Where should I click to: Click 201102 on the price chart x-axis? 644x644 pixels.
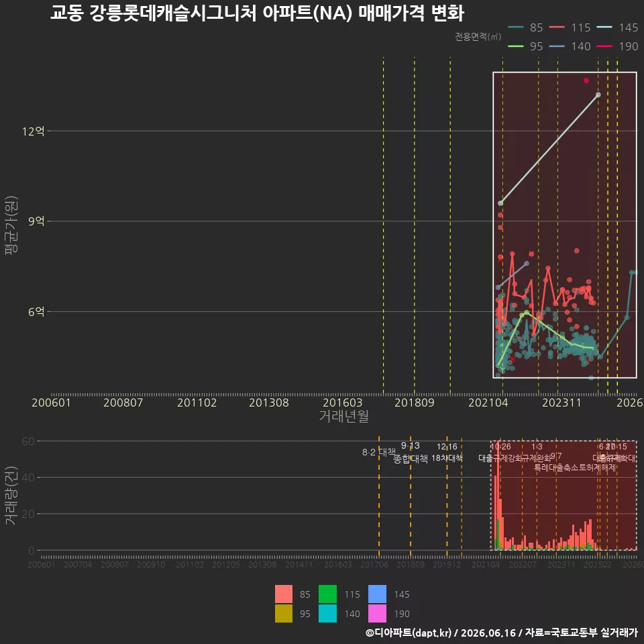pyautogui.click(x=197, y=402)
